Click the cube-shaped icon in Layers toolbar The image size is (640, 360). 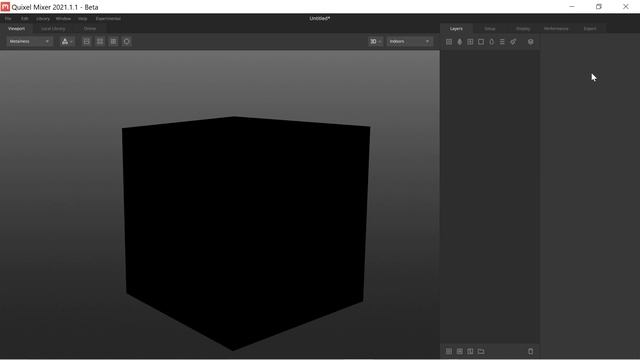[x=531, y=42]
